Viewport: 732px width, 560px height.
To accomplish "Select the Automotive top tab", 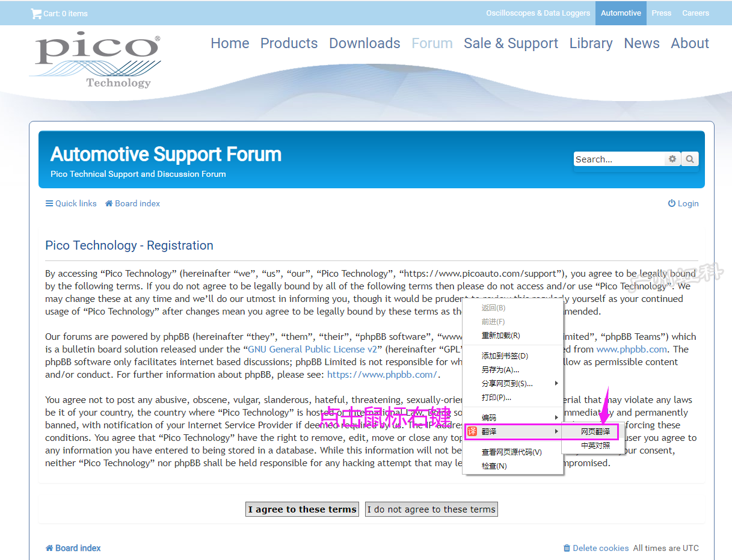I will [621, 13].
